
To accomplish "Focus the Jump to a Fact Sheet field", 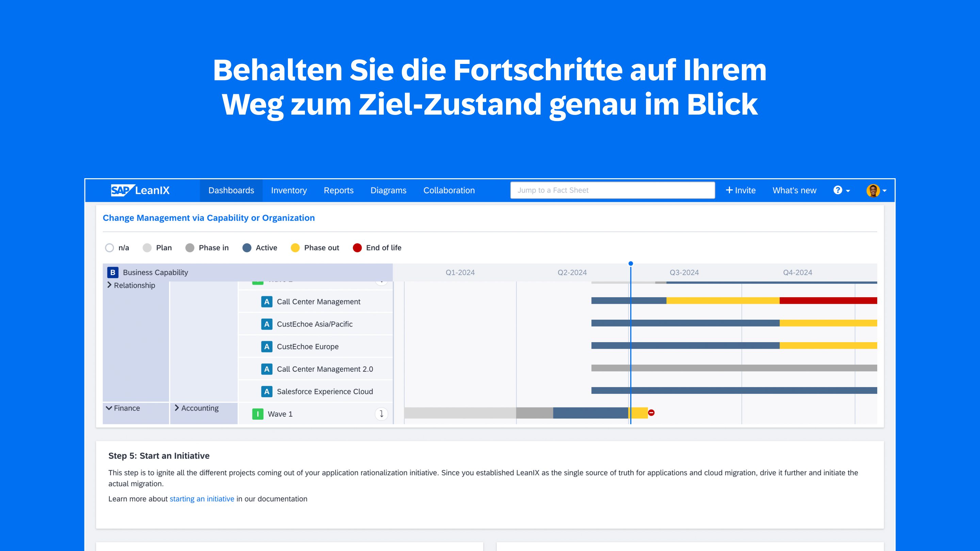I will coord(612,190).
